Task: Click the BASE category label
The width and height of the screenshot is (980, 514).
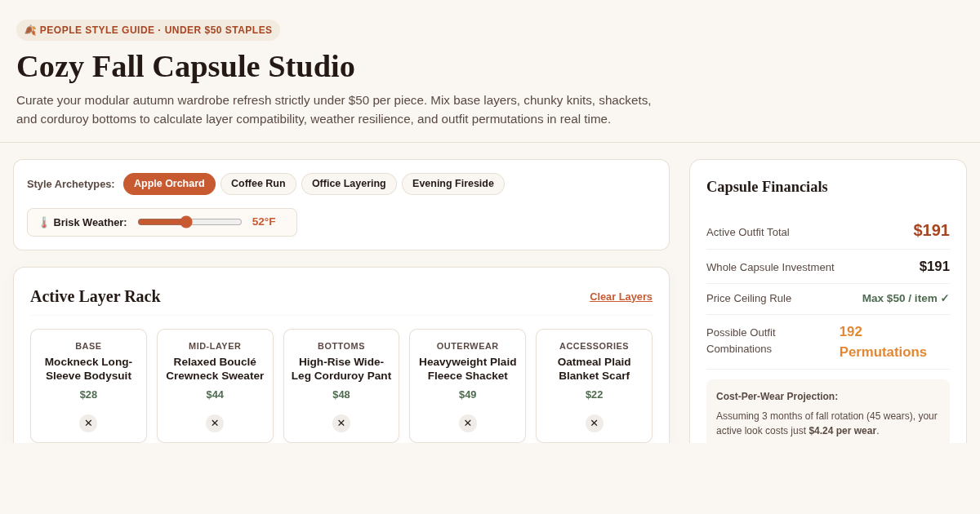Action: tap(88, 346)
